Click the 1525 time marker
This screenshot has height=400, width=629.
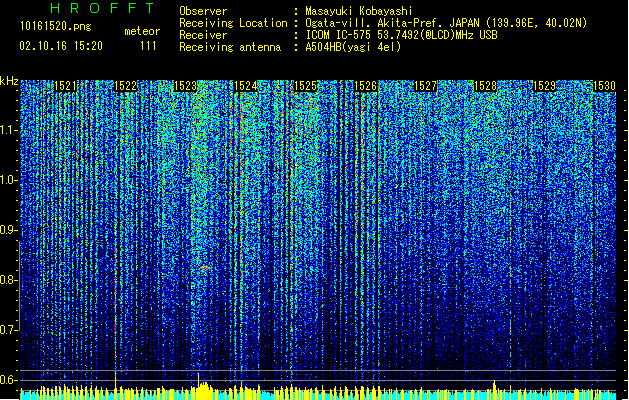[305, 86]
